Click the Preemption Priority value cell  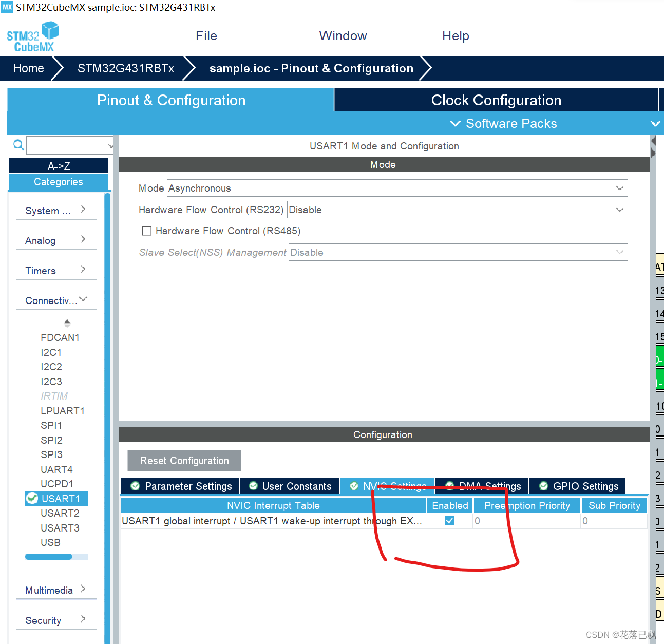coord(527,521)
